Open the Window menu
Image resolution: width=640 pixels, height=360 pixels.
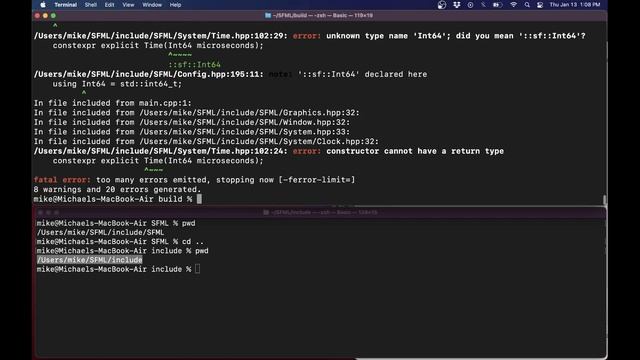152,5
